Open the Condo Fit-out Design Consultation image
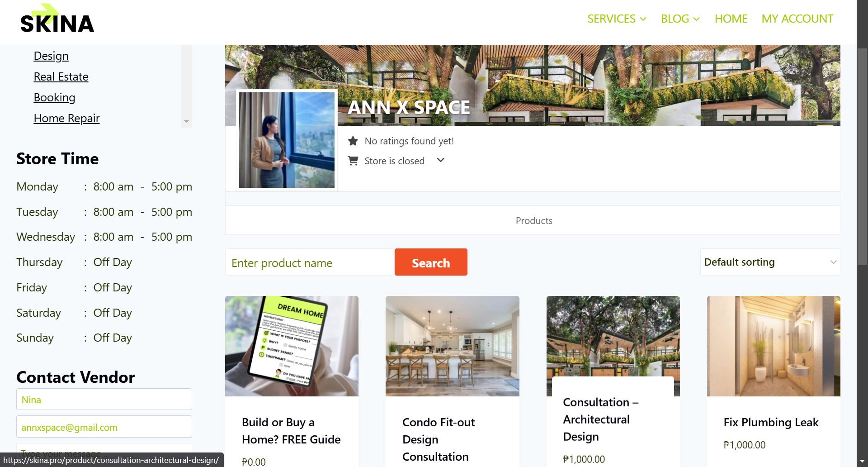This screenshot has width=868, height=467. tap(452, 346)
